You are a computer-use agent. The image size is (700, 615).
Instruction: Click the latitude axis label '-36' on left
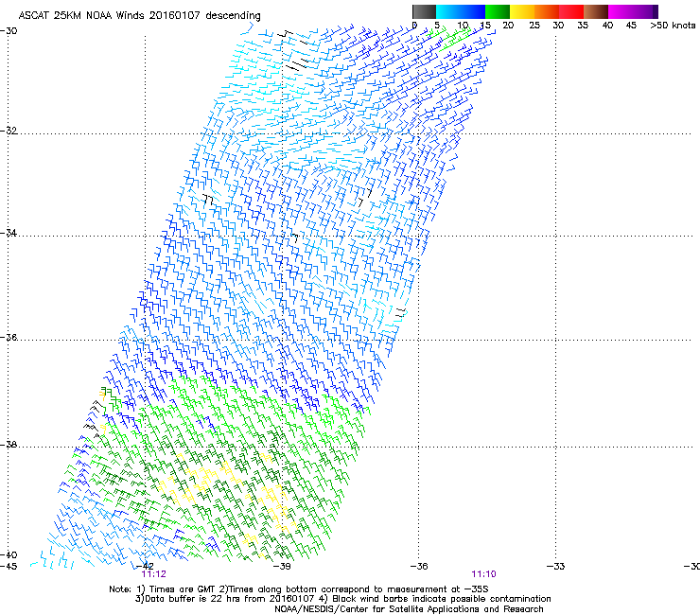point(9,337)
